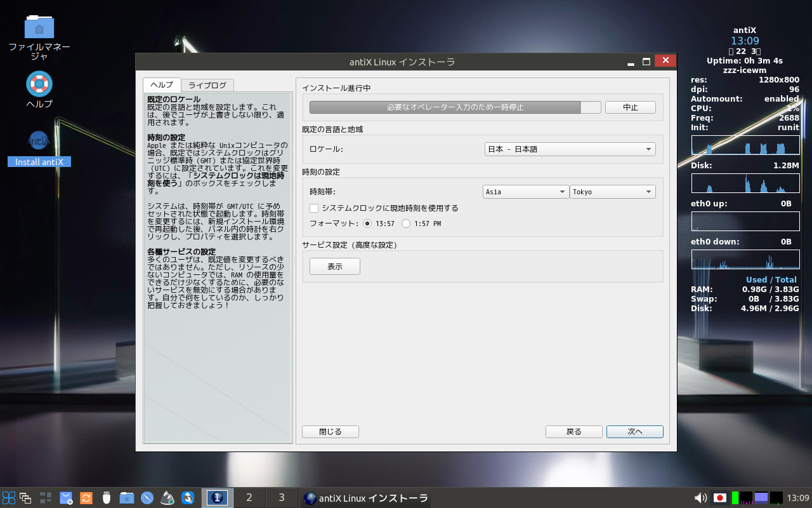Switch to the ライブログ tab
This screenshot has width=812, height=508.
click(207, 85)
